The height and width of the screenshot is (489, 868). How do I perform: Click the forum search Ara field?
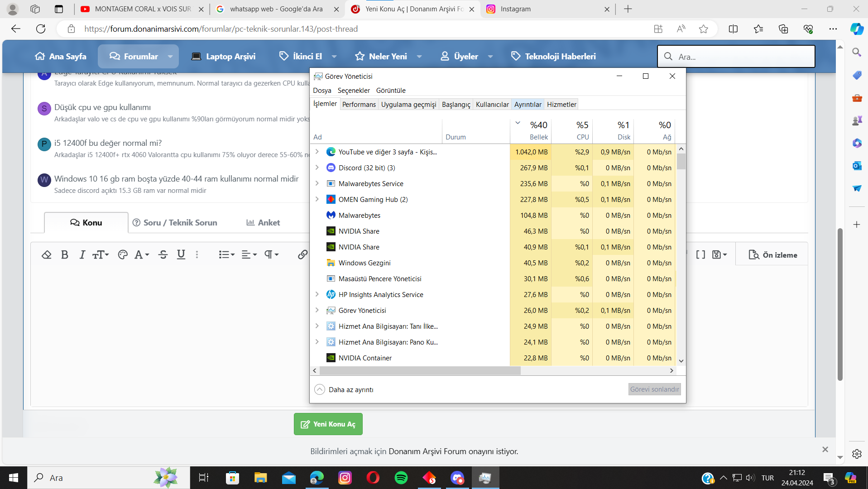(736, 57)
